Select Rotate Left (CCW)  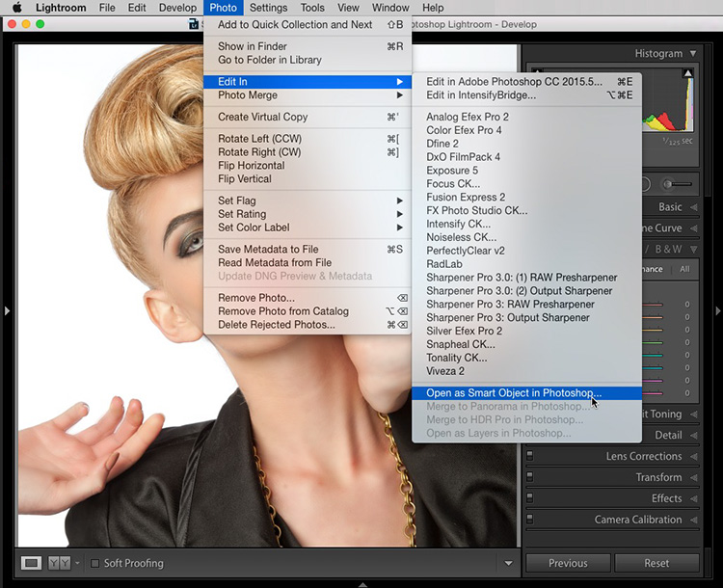tap(308, 139)
